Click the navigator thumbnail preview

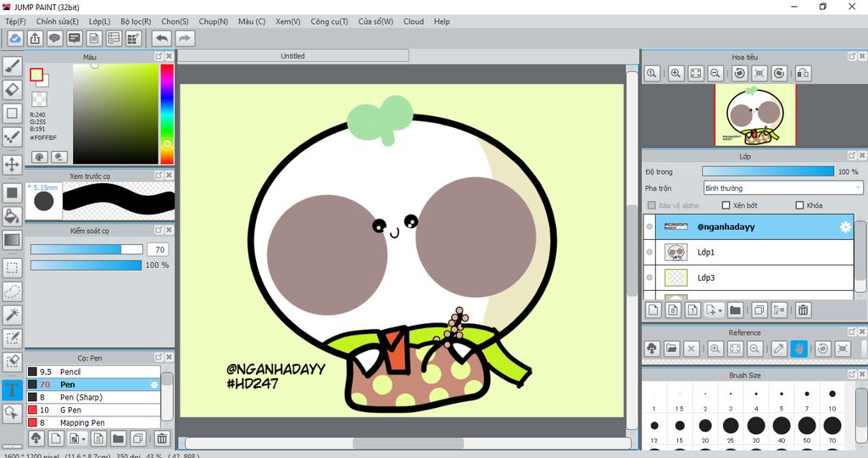[x=755, y=115]
